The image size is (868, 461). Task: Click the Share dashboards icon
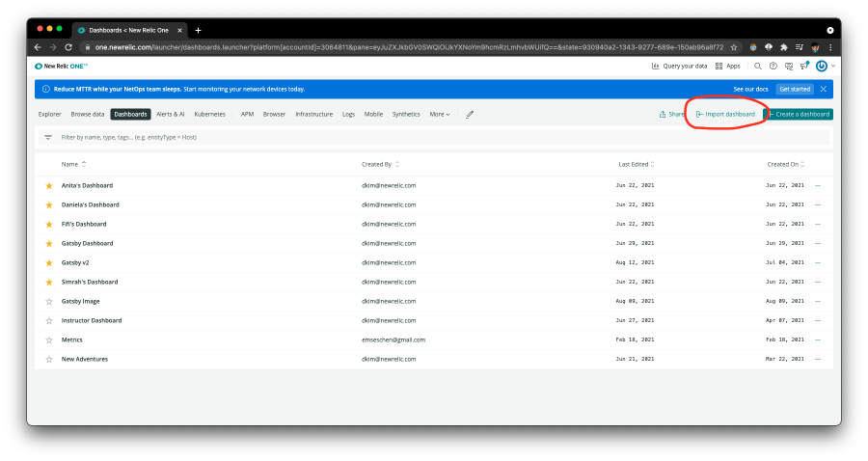(670, 114)
